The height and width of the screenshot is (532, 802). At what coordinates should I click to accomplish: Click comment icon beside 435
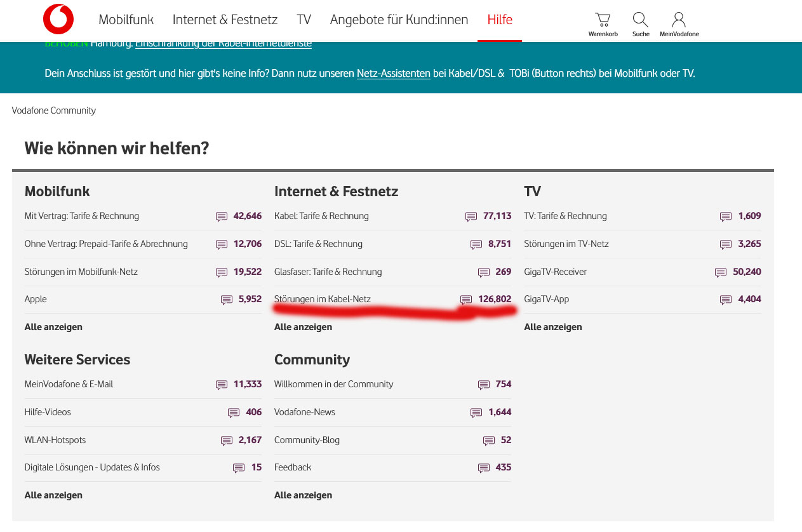(x=484, y=468)
